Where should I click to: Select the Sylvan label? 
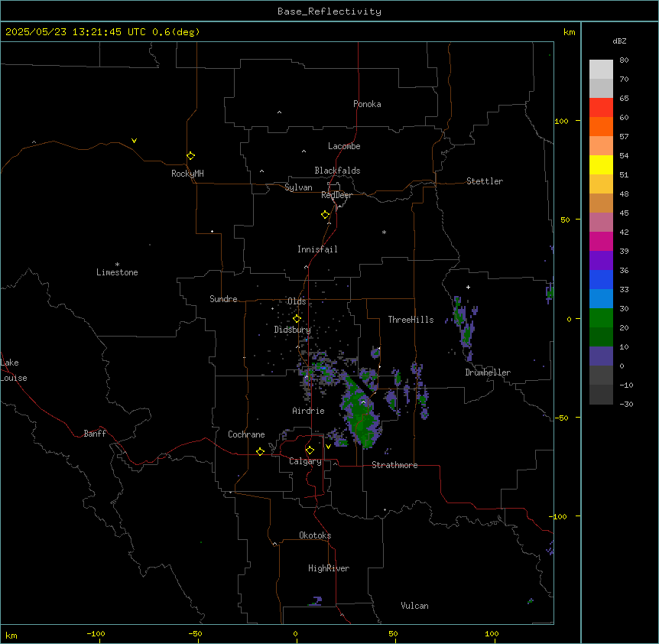click(x=298, y=187)
